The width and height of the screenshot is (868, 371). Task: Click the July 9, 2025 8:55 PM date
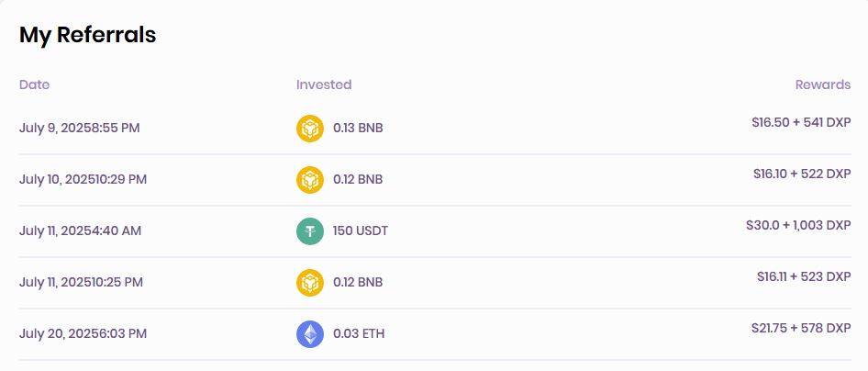pos(80,129)
